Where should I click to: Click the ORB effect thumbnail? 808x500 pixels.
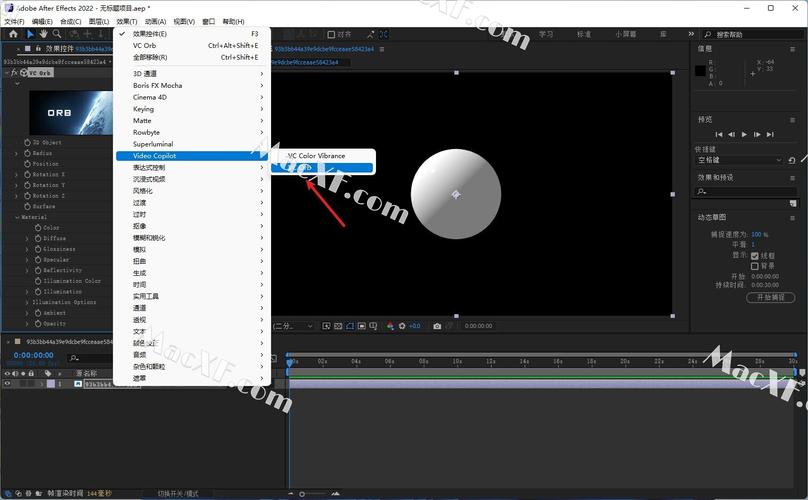(71, 113)
